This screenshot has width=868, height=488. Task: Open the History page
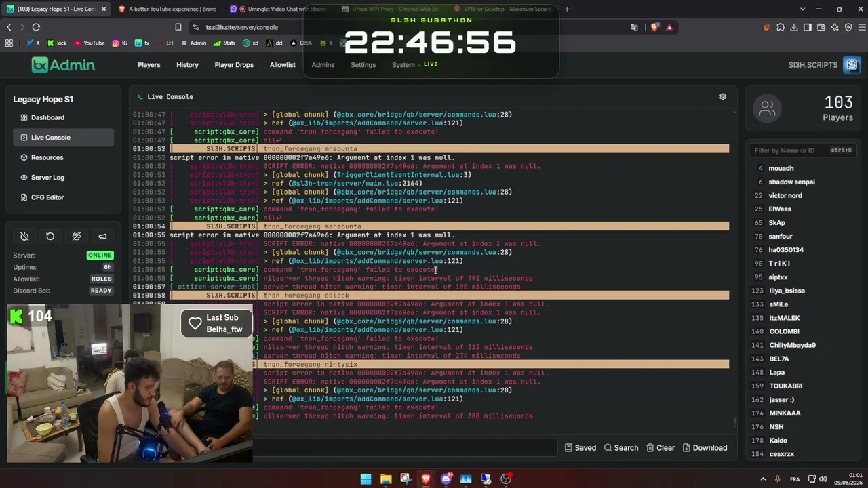point(187,65)
